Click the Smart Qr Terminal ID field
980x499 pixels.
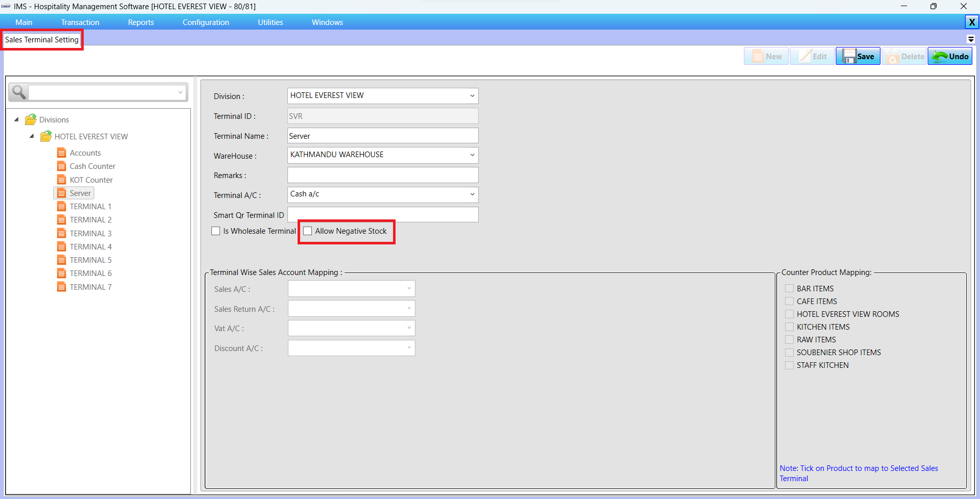point(382,214)
